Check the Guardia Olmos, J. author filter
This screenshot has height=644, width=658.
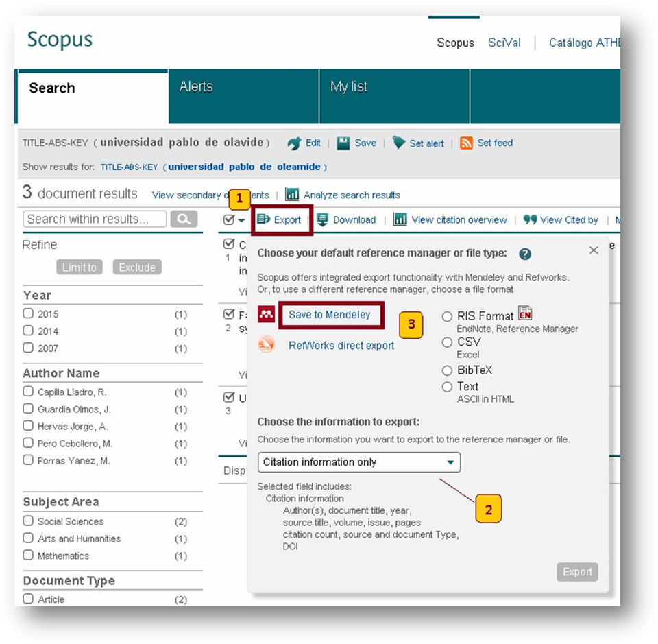tap(28, 409)
